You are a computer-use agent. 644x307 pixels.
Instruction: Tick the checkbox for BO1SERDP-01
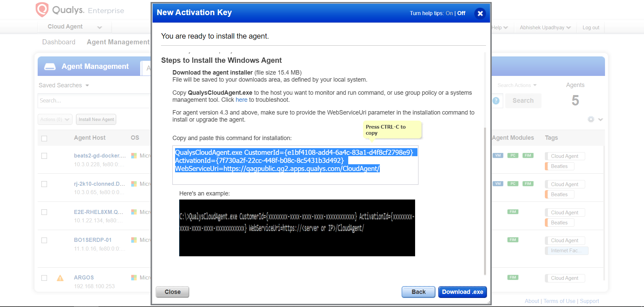pyautogui.click(x=44, y=240)
